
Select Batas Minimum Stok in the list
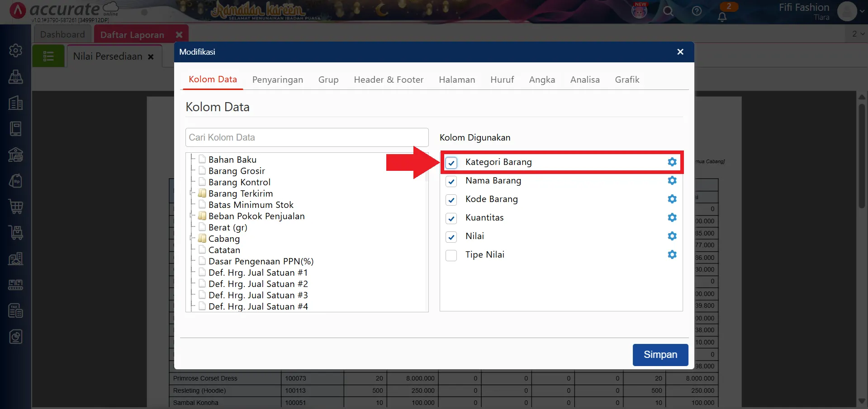click(251, 205)
